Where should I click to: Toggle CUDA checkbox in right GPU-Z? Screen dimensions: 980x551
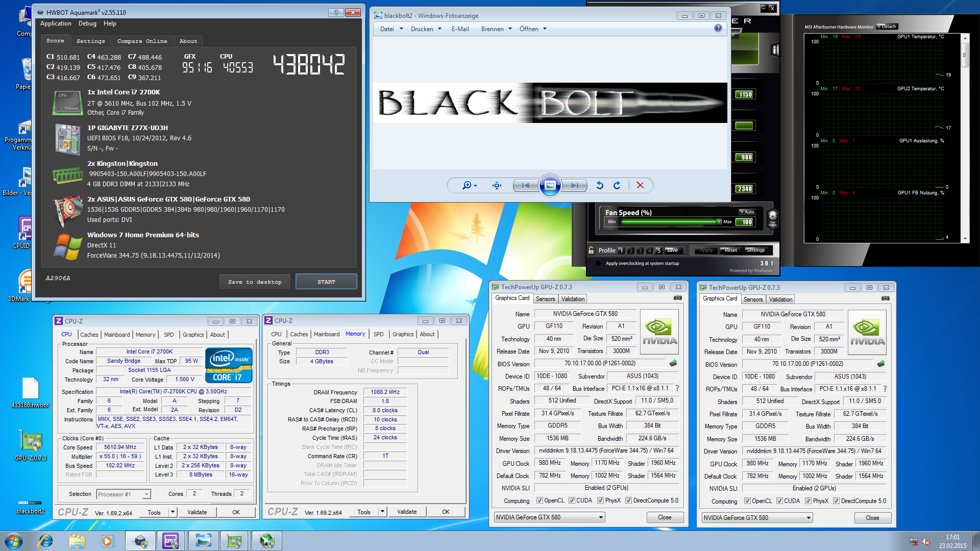[779, 501]
